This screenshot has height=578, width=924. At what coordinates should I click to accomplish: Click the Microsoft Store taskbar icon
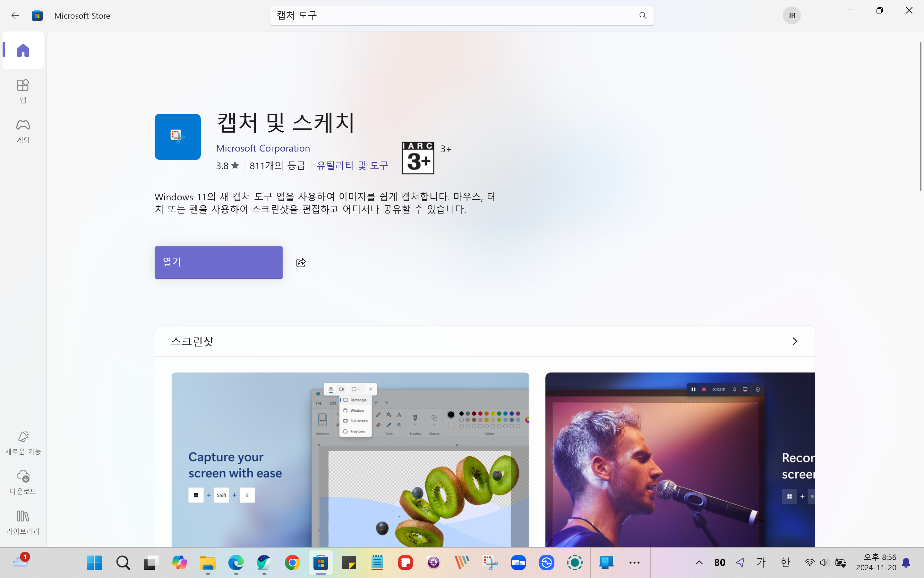click(x=321, y=563)
